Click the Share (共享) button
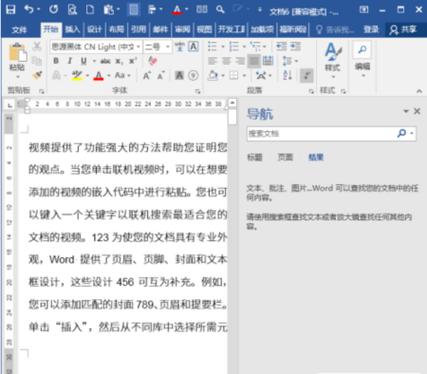The height and width of the screenshot is (374, 427). pos(404,30)
